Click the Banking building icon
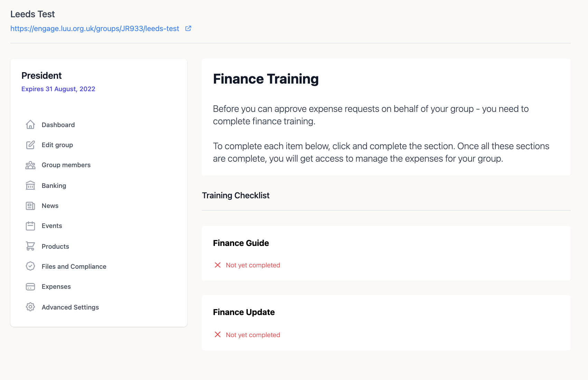This screenshot has height=380, width=588. click(30, 186)
